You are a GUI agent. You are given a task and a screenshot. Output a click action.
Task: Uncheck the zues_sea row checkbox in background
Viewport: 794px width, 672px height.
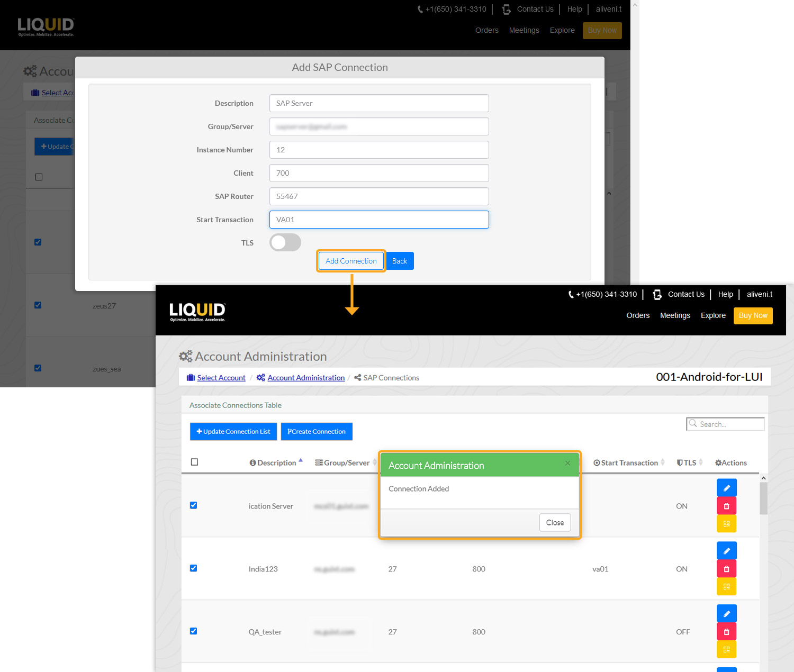pos(38,368)
